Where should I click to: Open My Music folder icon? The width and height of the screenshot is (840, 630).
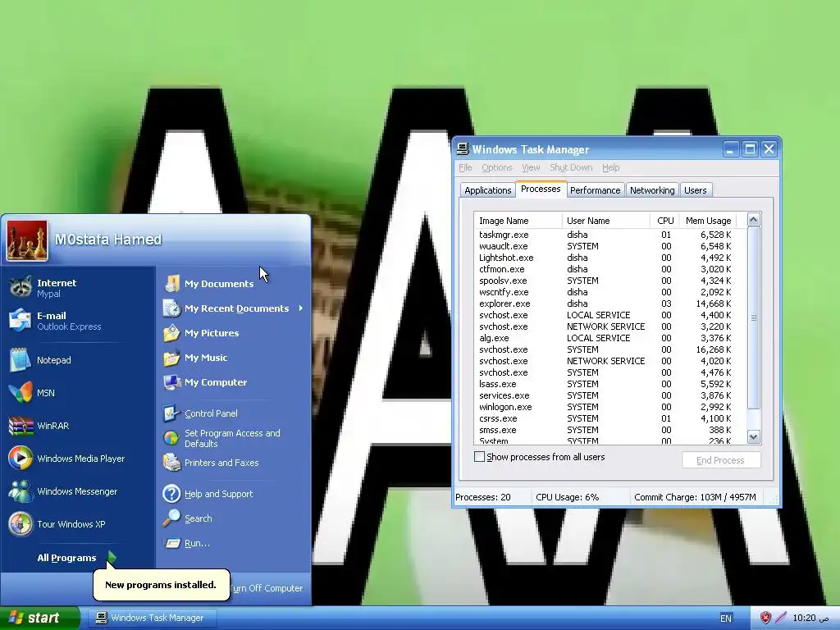point(172,358)
